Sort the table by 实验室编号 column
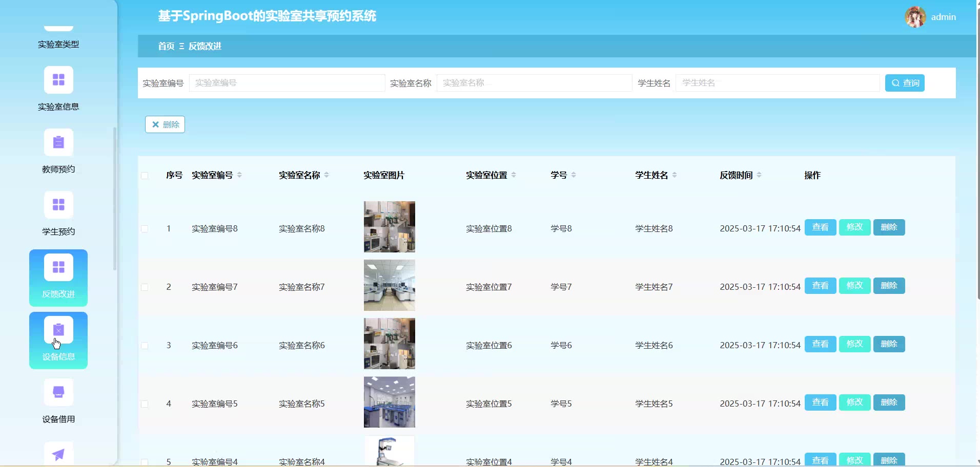Viewport: 980px width, 467px height. click(239, 175)
